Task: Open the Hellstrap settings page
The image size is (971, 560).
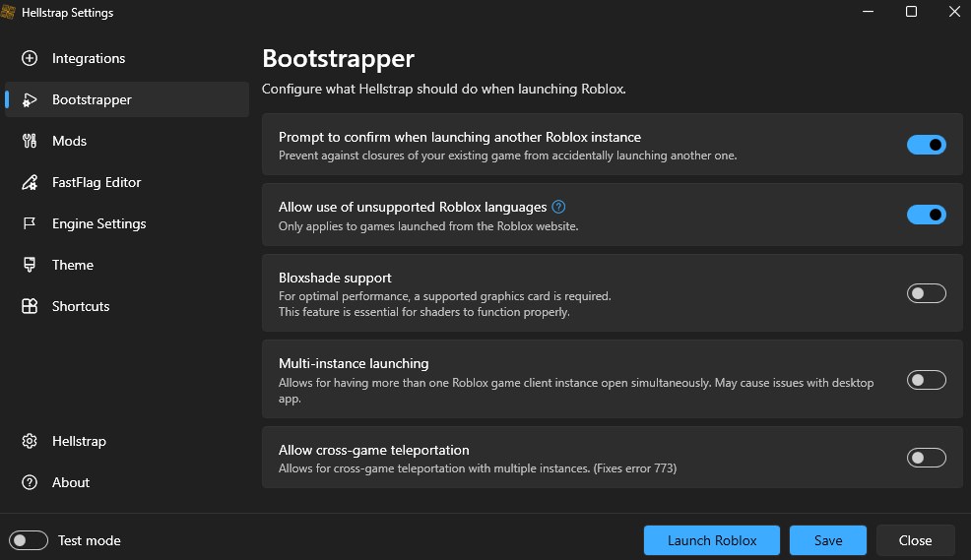Action: (127, 441)
